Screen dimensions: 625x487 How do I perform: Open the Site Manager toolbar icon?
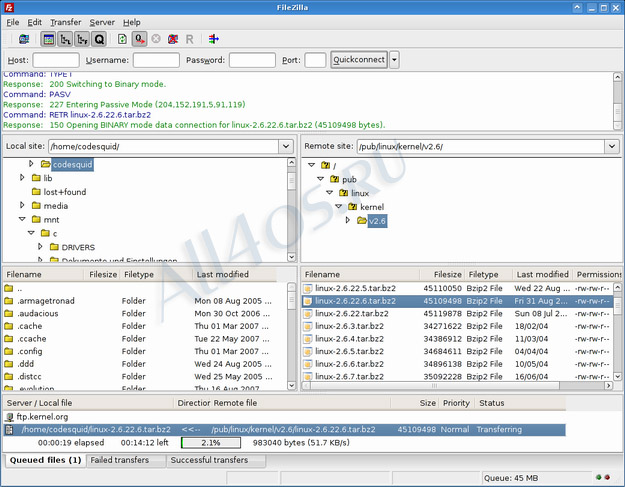pyautogui.click(x=24, y=39)
